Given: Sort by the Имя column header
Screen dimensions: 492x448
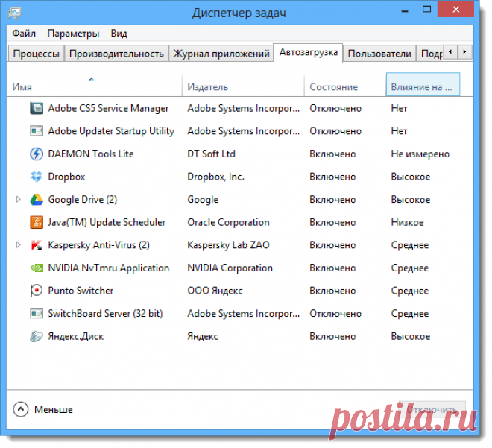Looking at the screenshot, I should point(95,85).
